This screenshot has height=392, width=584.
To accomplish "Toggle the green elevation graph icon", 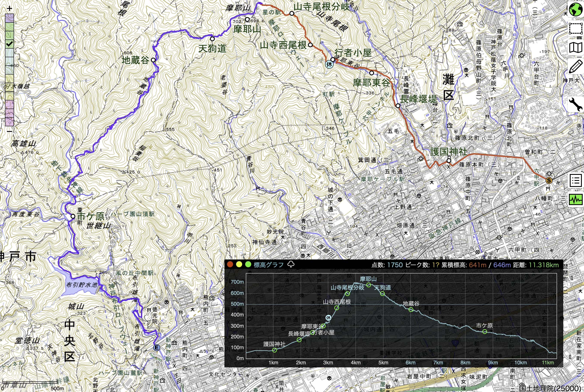I will pos(576,199).
